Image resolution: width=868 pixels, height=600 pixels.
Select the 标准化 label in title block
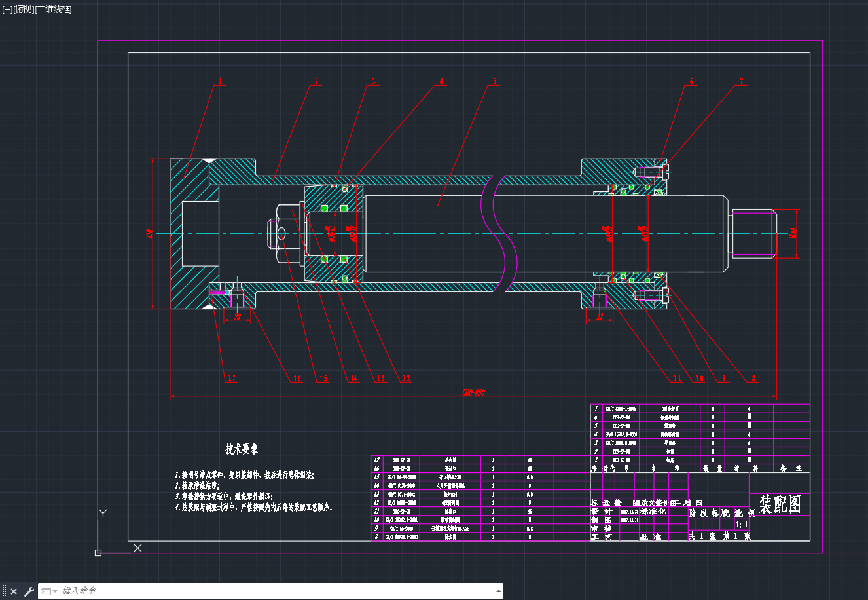pos(653,511)
